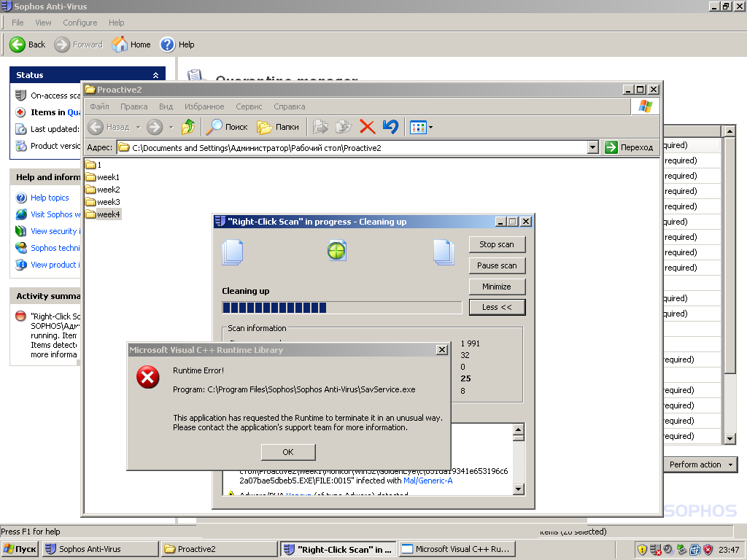Select the week3 folder
Screen dimensions: 747x560
(102, 202)
